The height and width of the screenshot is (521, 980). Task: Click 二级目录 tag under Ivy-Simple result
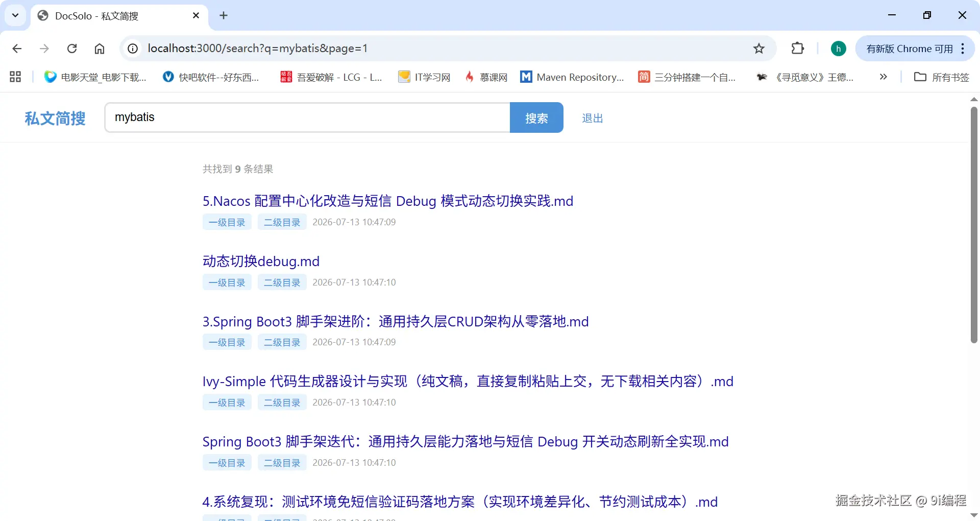pyautogui.click(x=282, y=402)
